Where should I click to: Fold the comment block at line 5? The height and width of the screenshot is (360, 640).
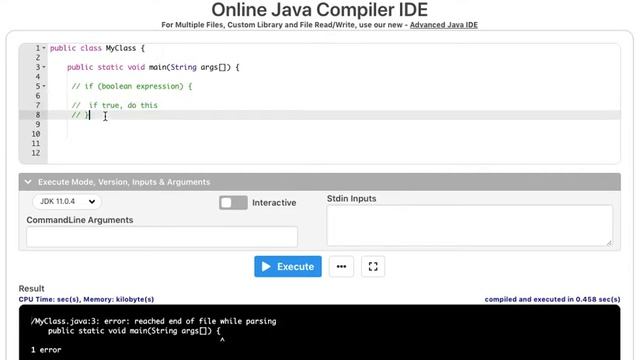point(44,86)
